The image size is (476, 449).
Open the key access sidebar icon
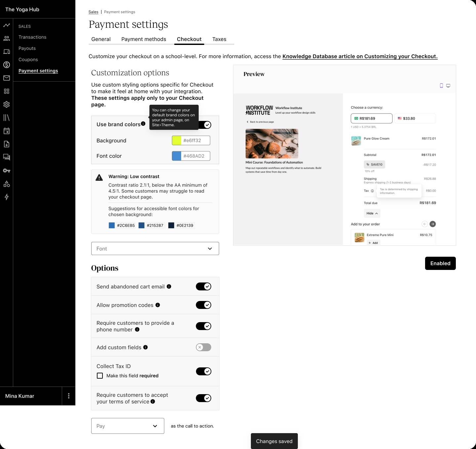7,170
